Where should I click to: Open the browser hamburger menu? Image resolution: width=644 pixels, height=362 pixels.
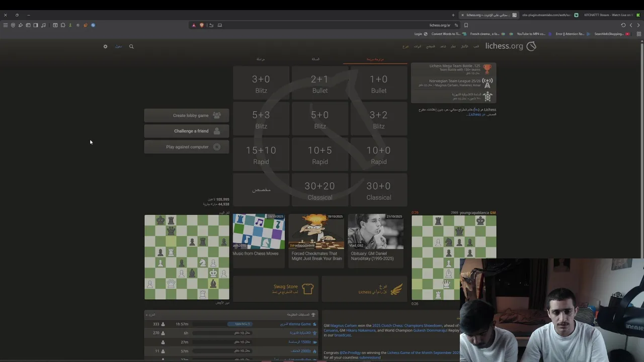[6, 25]
